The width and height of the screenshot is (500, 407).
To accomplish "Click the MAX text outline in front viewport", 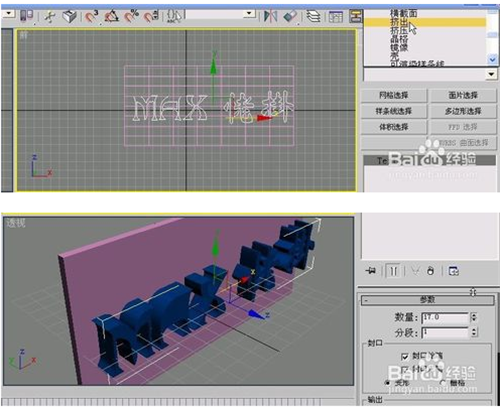I will click(170, 108).
